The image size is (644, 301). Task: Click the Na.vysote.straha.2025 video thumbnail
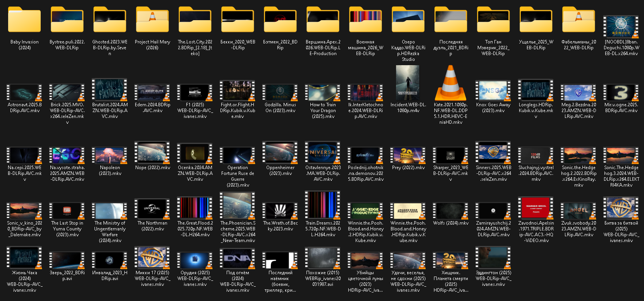67,156
